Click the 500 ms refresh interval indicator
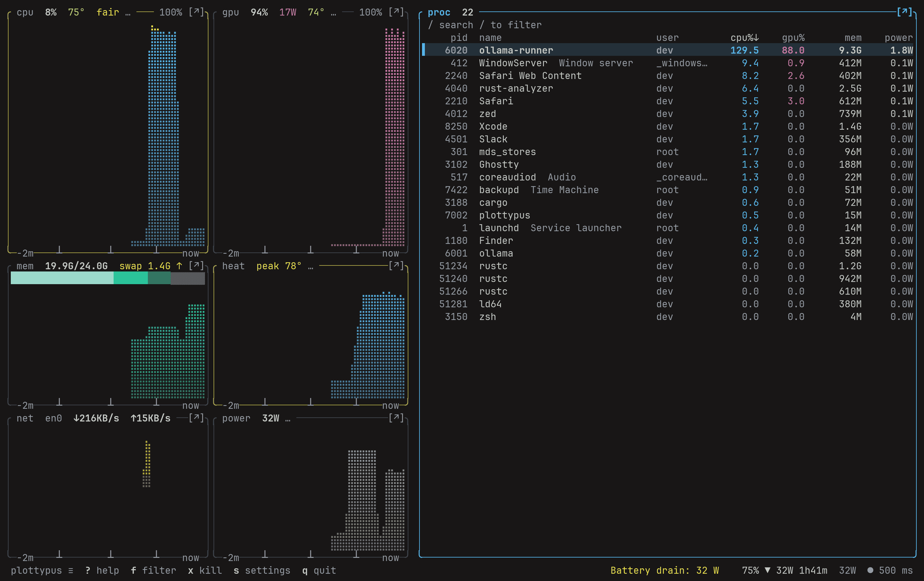This screenshot has width=924, height=581. click(x=890, y=570)
